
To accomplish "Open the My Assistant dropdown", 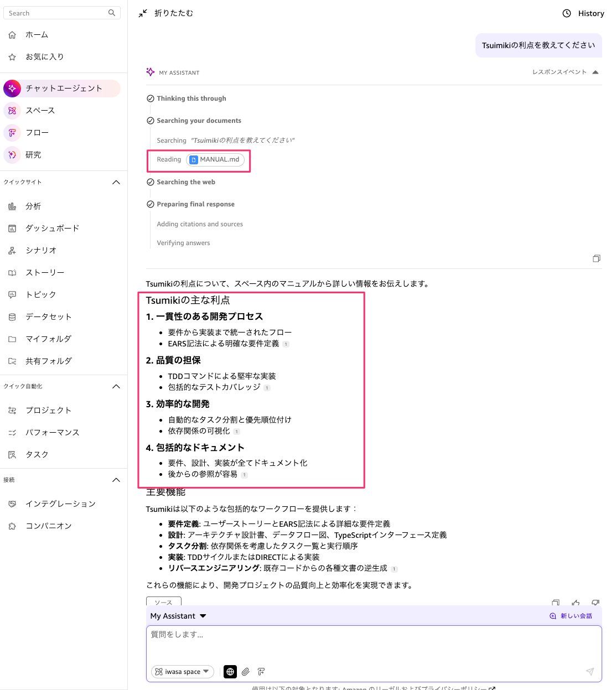I will (178, 616).
